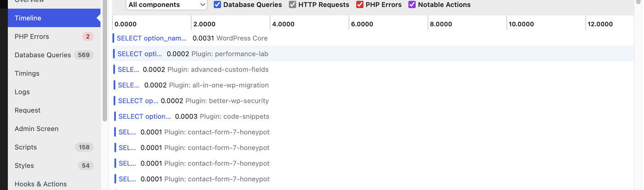Toggle the PHP Errors checkbox
This screenshot has height=190, width=644.
pos(360,5)
